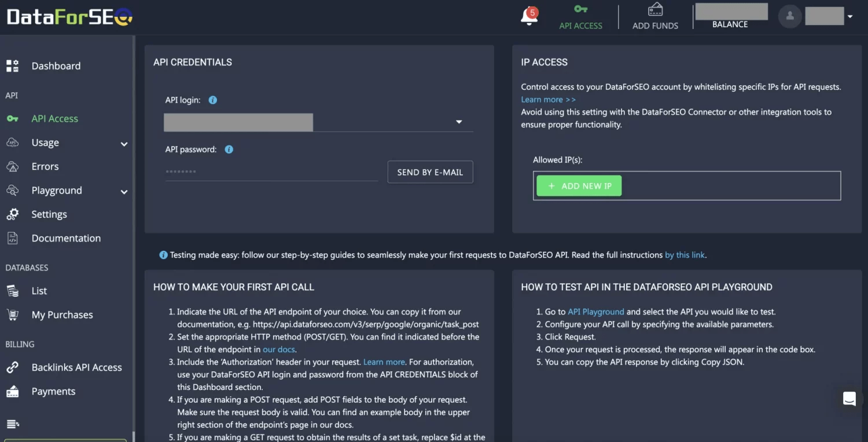Click the info icon before Testing made easy
Image resolution: width=868 pixels, height=442 pixels.
[163, 255]
